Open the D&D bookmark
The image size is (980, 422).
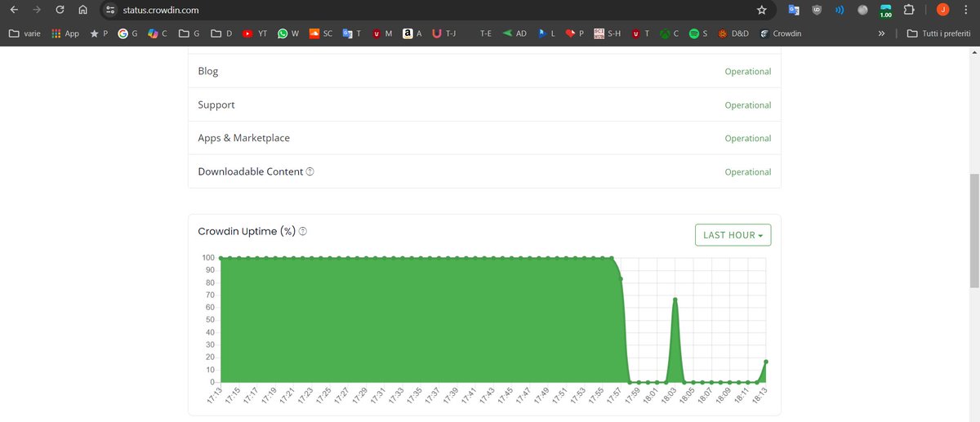(733, 33)
